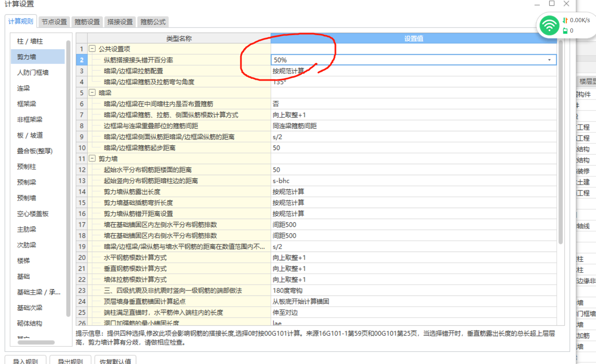596x364 pixels.
Task: Click value 间距500 for 右侧水平分布钢筋排数
Action: pyautogui.click(x=284, y=236)
